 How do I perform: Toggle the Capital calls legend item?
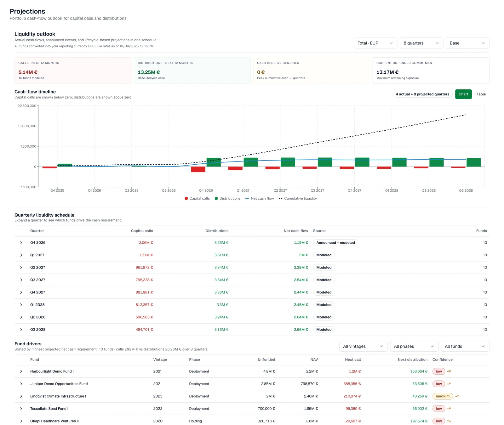(197, 199)
